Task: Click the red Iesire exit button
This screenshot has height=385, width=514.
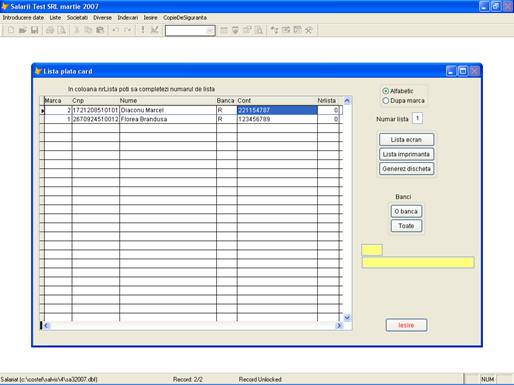Action: click(406, 325)
